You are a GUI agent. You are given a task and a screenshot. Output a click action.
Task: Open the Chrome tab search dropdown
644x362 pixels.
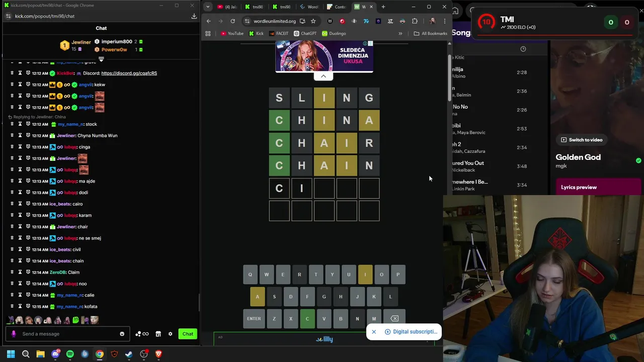point(208,7)
